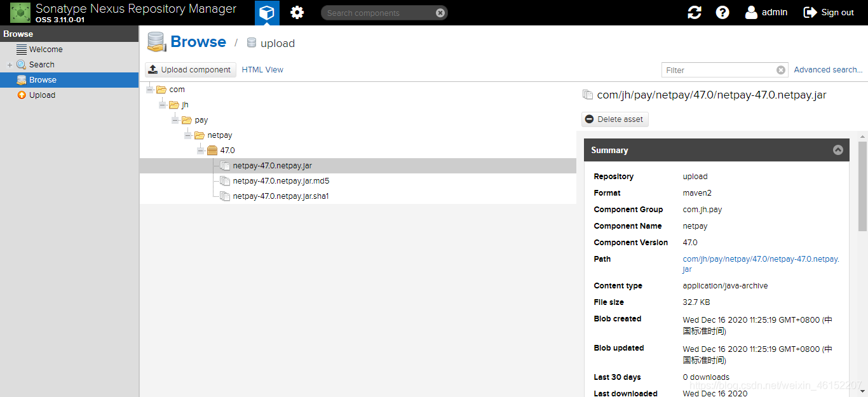The image size is (868, 397).
Task: Click the details panel vertical scrollbar
Action: (863, 186)
